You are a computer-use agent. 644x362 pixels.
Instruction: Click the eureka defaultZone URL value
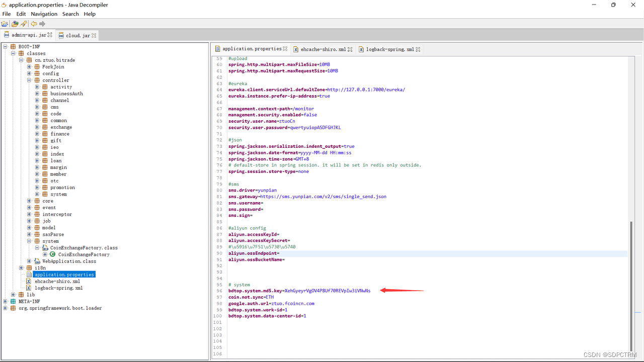click(366, 89)
